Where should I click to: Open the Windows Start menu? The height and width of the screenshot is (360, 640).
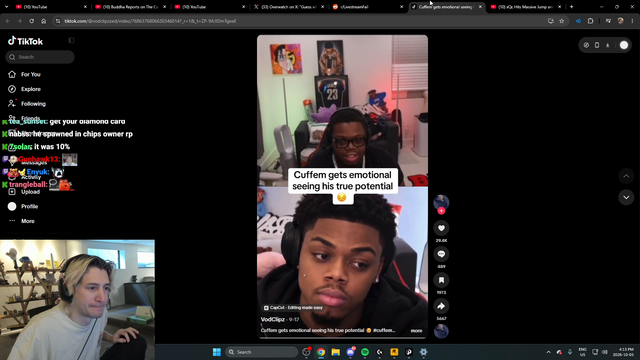pos(217,352)
